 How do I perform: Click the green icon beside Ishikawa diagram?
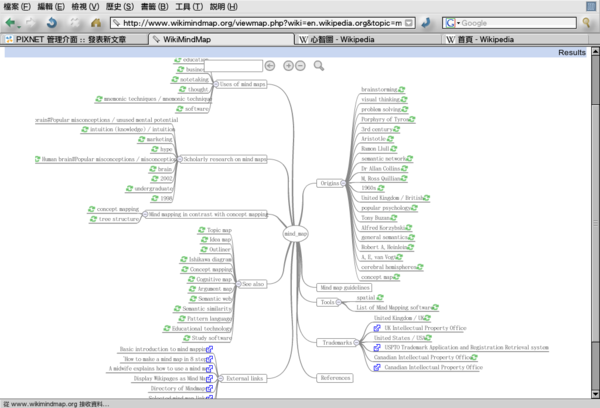tap(184, 259)
